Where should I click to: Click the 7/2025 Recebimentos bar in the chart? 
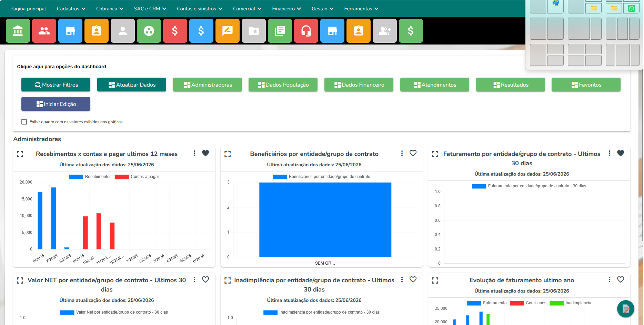point(53,218)
